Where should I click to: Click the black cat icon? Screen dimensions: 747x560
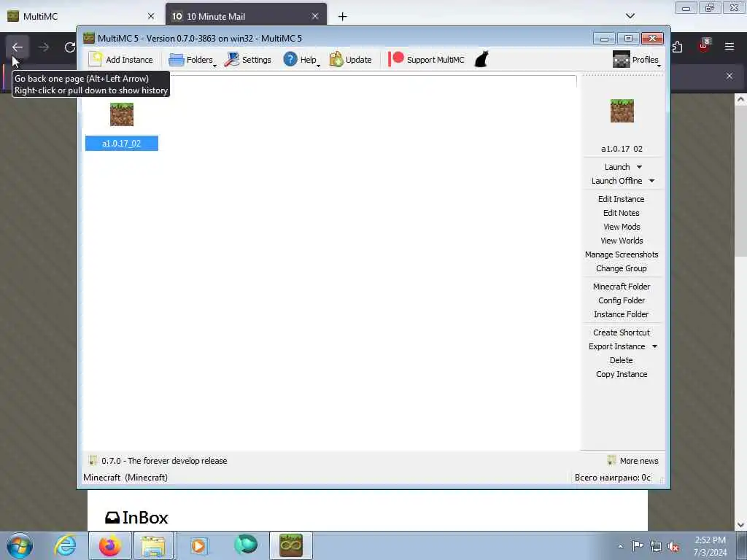pyautogui.click(x=481, y=60)
